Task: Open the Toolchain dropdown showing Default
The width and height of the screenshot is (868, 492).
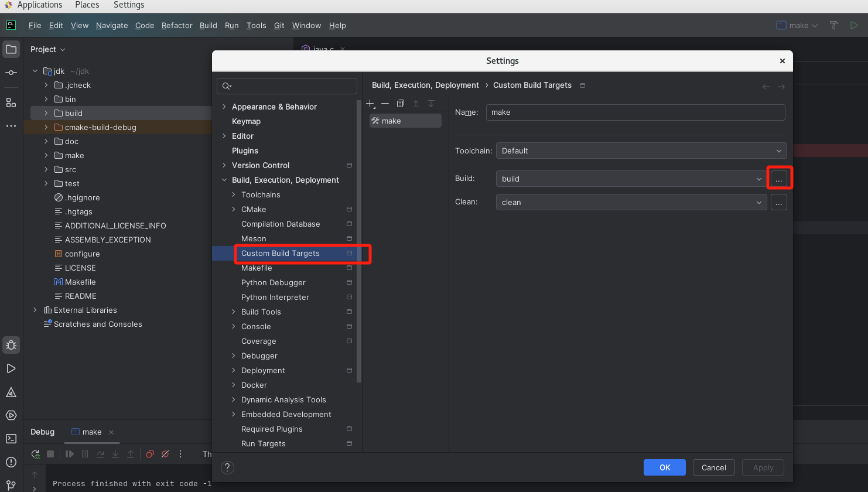Action: pyautogui.click(x=641, y=151)
